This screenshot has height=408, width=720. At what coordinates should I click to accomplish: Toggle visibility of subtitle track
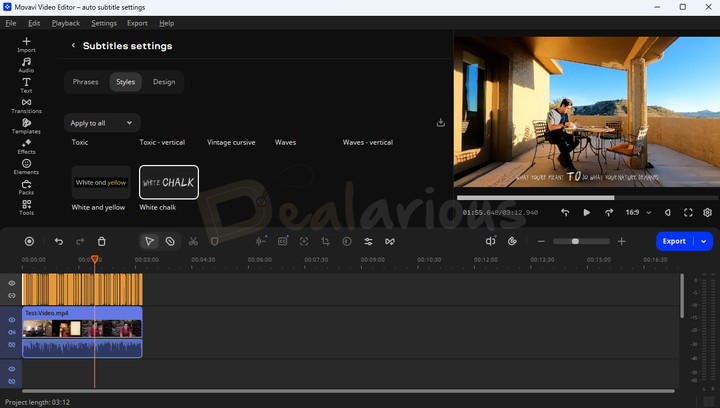coord(12,283)
